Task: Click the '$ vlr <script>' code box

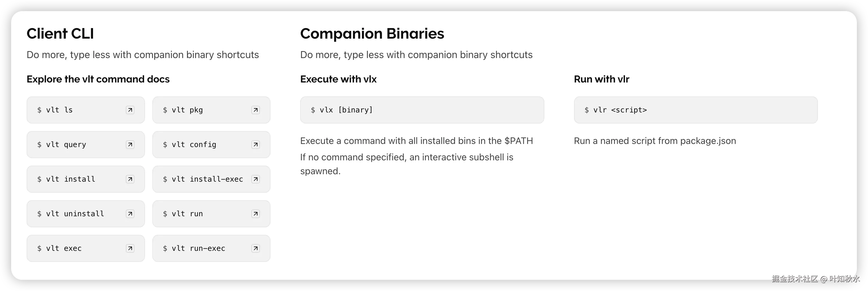Action: (x=696, y=110)
